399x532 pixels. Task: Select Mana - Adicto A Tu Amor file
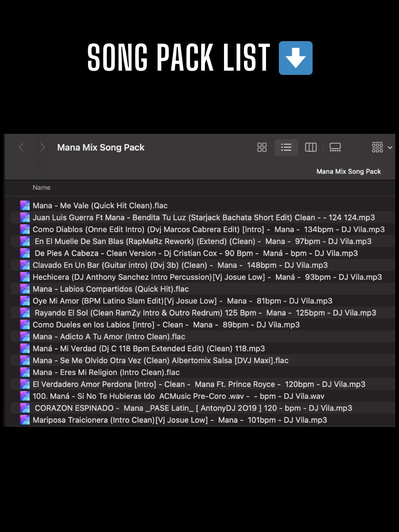pos(109,337)
